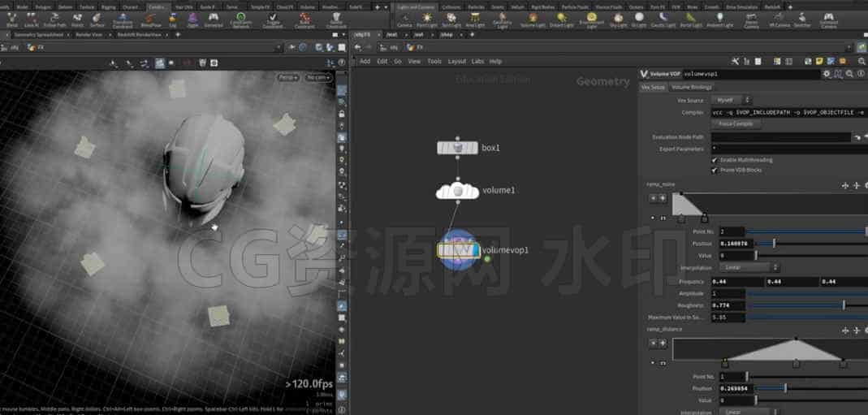Select the Look At constraint shelf tool
The height and width of the screenshot is (415, 868).
point(31,20)
